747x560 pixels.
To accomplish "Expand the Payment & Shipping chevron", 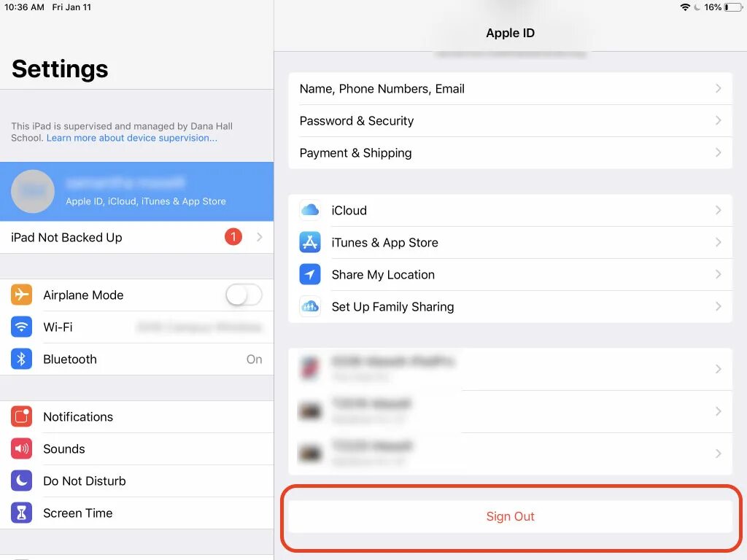I will (x=719, y=152).
